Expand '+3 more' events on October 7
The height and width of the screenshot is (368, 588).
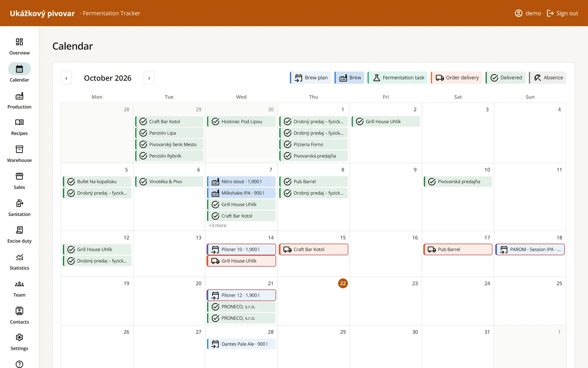tap(218, 226)
